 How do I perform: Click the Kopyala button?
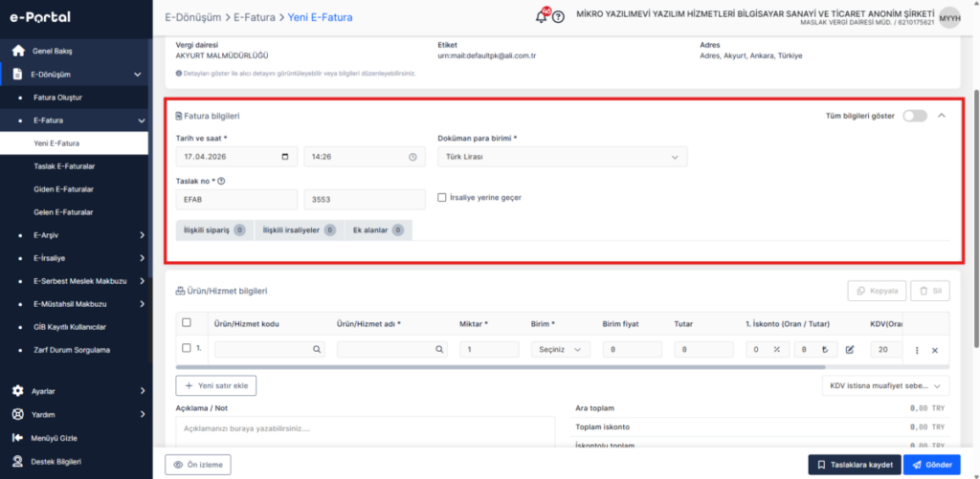(x=877, y=291)
